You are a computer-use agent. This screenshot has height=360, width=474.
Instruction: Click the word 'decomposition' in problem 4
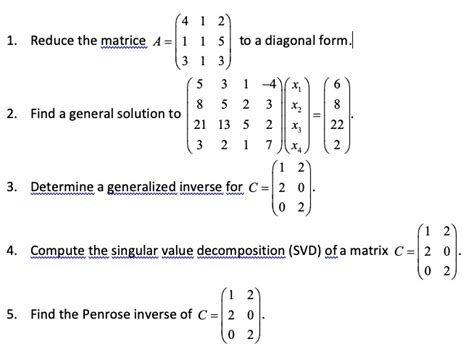point(241,251)
